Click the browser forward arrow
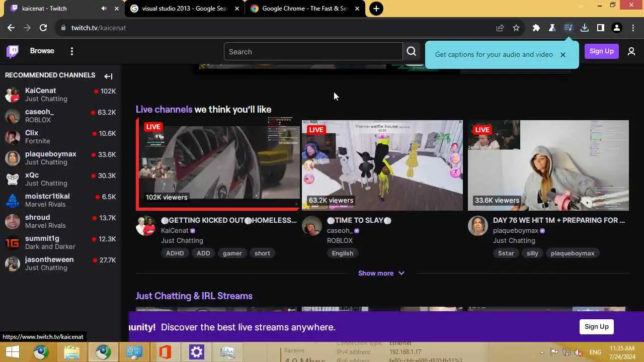This screenshot has width=644, height=362. coord(27,28)
